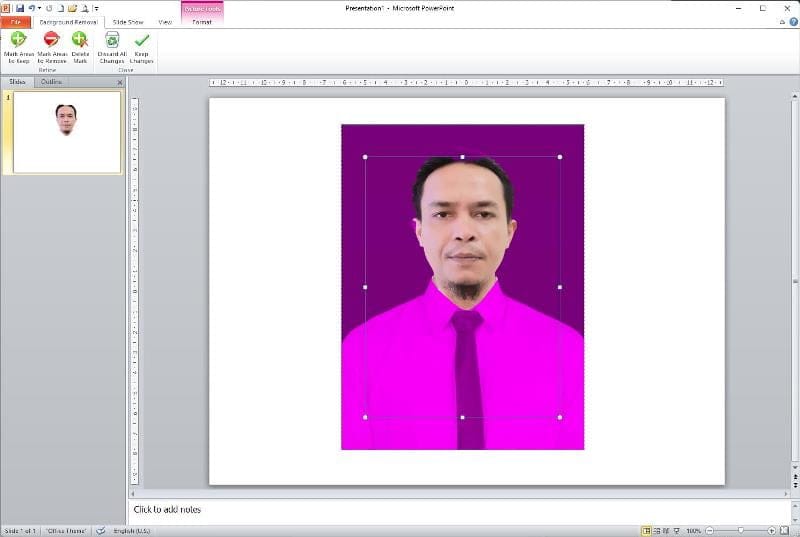This screenshot has width=800, height=537.
Task: Switch to the Outline pane tab
Action: point(51,82)
